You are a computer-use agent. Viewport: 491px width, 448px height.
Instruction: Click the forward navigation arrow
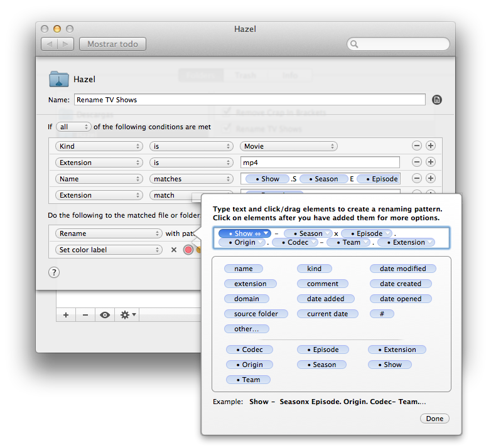coord(65,44)
